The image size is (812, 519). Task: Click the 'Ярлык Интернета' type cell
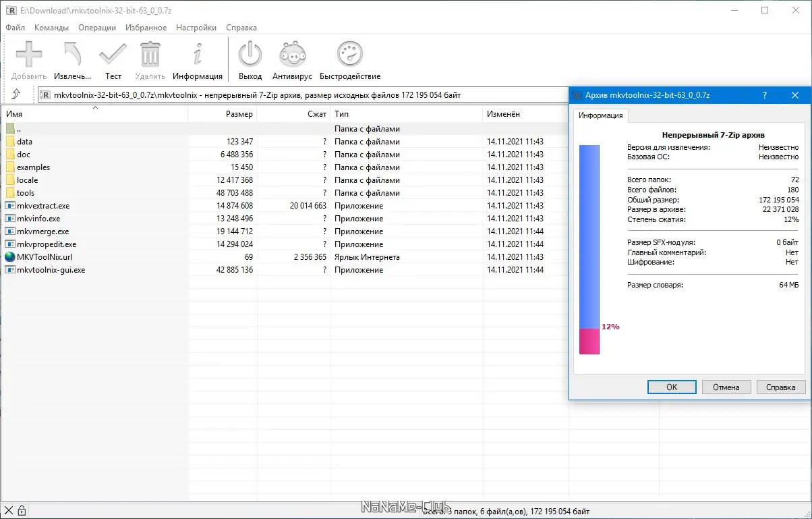[x=367, y=257]
